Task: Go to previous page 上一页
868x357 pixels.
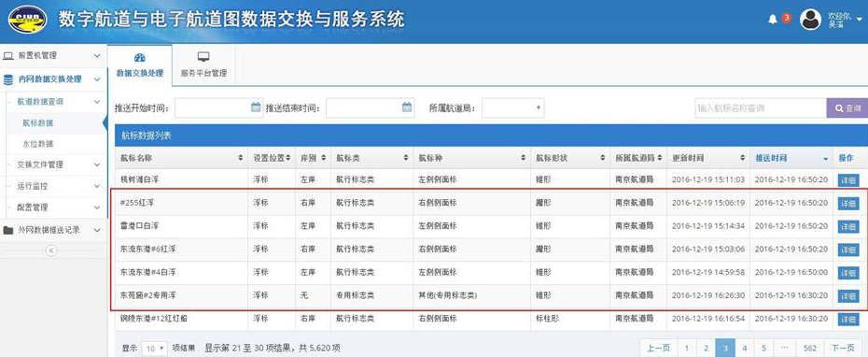Action: [x=658, y=349]
